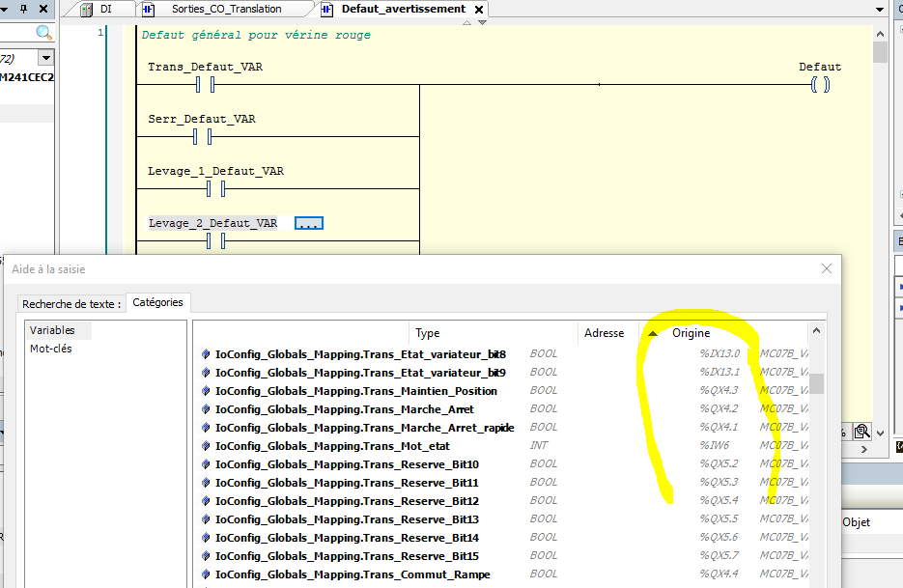Image resolution: width=903 pixels, height=588 pixels.
Task: Choose Mot-clés in the category list
Action: pyautogui.click(x=51, y=349)
